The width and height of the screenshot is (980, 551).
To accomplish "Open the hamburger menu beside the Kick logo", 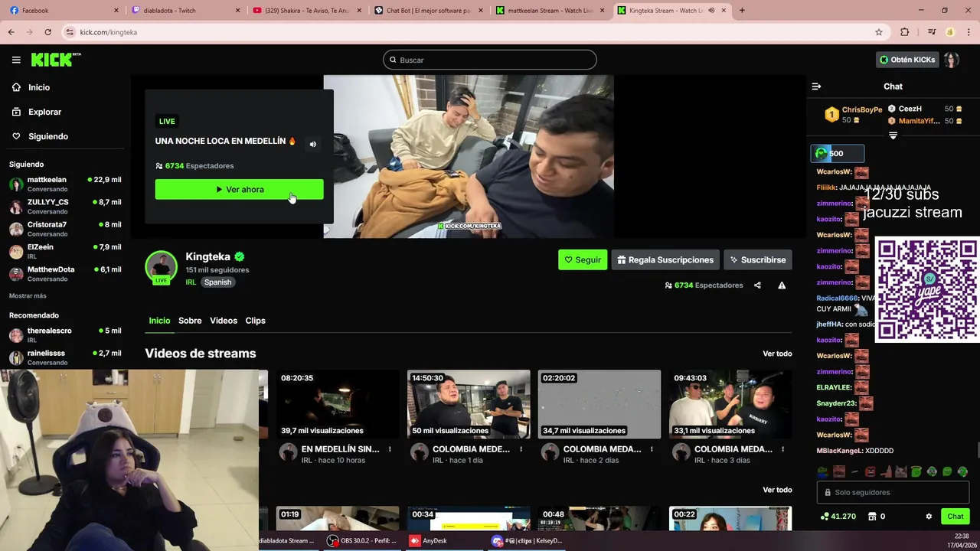I will (x=16, y=60).
